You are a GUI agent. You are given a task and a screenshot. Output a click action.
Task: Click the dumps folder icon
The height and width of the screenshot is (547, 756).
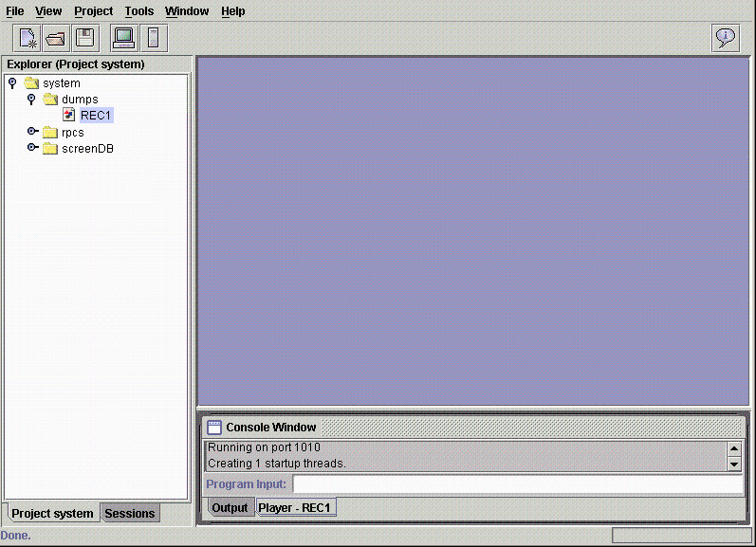[x=50, y=100]
